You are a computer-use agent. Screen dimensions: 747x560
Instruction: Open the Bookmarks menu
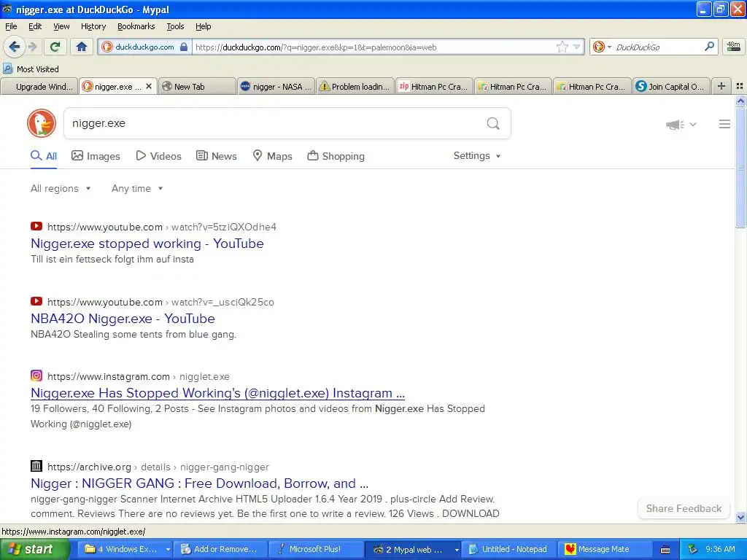(x=136, y=26)
